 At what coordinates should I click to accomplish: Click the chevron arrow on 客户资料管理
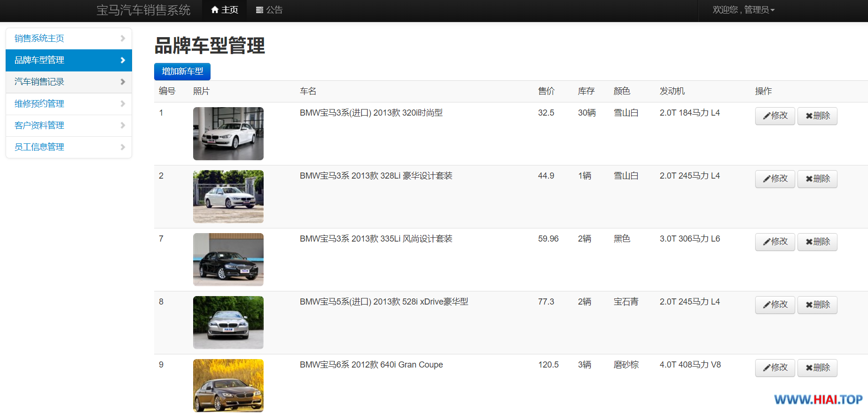(123, 125)
